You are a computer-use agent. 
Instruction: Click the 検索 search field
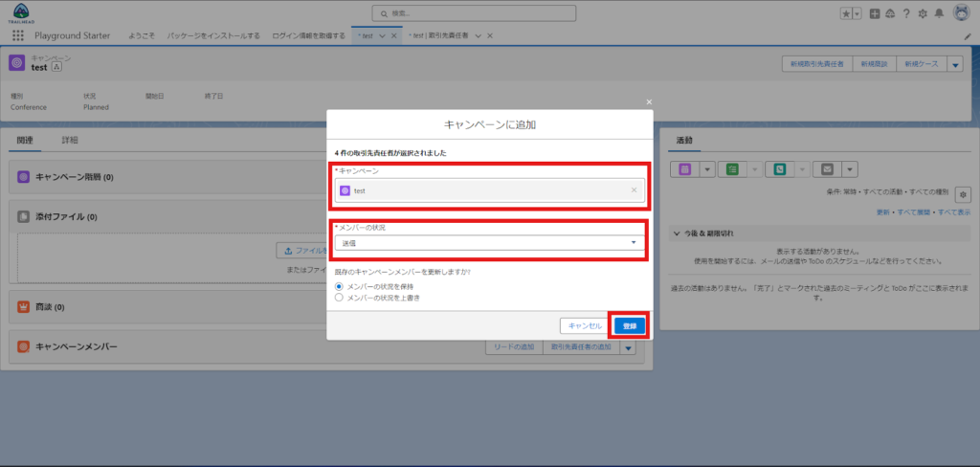475,13
